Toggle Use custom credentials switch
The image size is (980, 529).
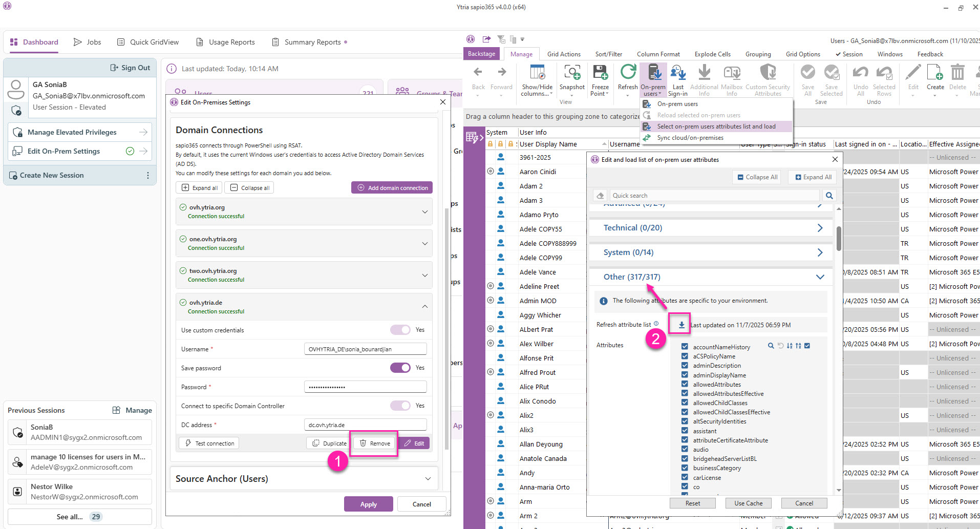400,330
